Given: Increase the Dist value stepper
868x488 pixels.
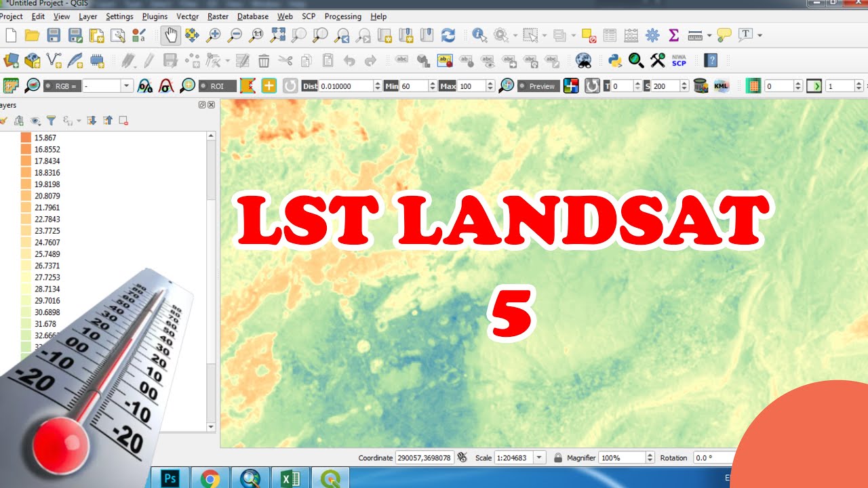Looking at the screenshot, I should coord(378,83).
